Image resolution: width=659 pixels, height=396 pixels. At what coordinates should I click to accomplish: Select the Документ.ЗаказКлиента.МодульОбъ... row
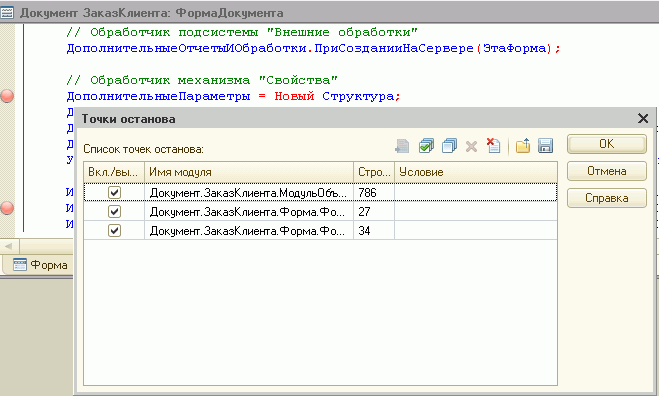320,193
